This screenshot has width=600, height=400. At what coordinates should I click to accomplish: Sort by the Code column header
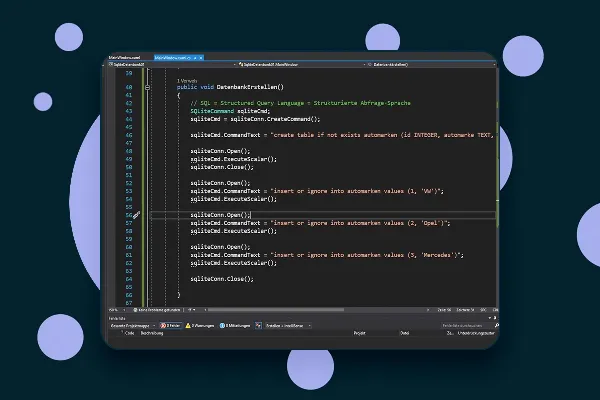click(x=130, y=333)
